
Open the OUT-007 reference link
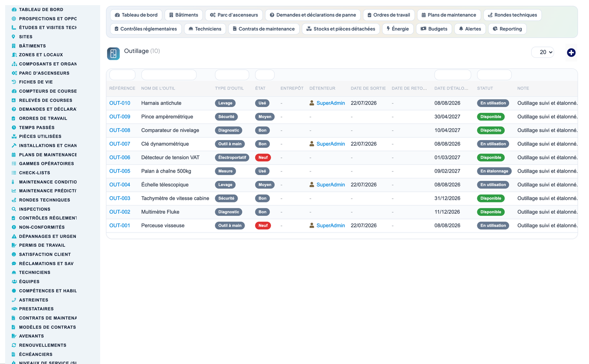[x=120, y=144]
